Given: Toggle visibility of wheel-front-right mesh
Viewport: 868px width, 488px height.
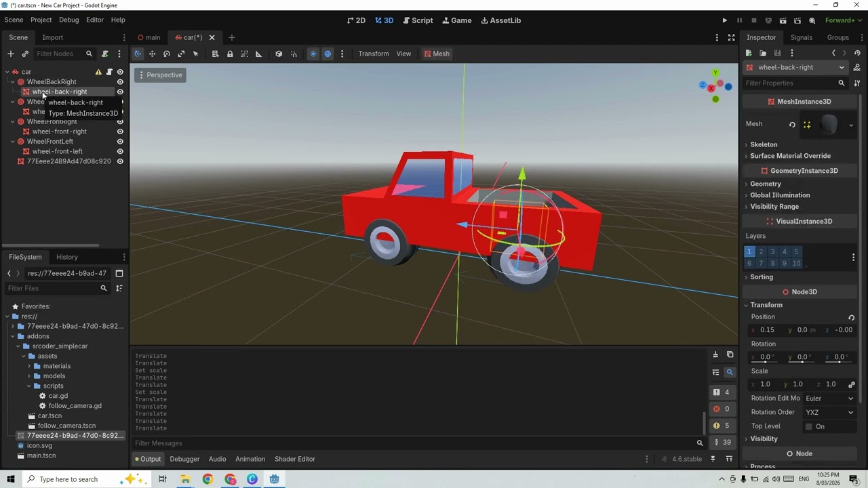Looking at the screenshot, I should click(120, 131).
